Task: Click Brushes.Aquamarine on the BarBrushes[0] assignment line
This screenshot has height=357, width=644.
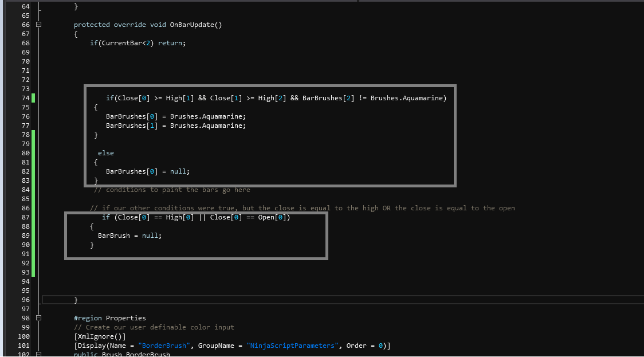Action: [x=207, y=116]
